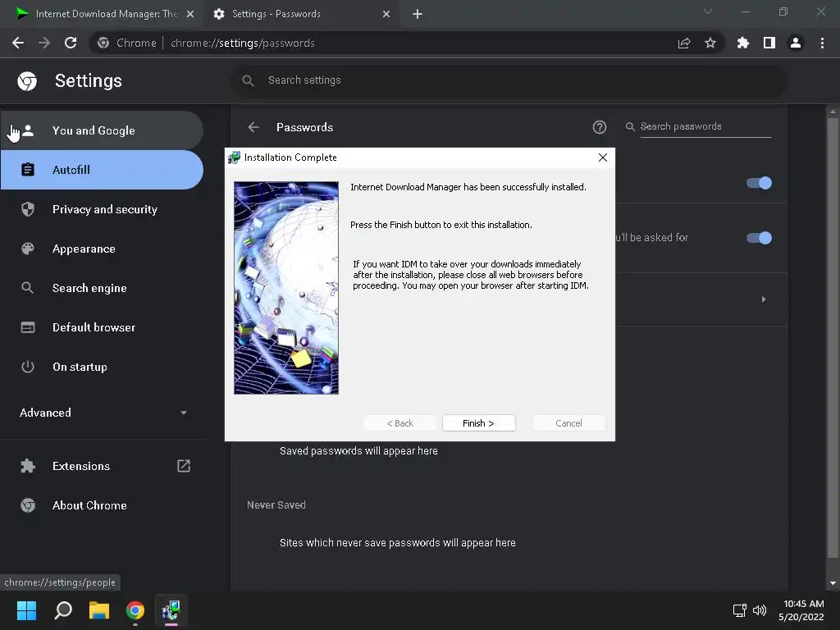The height and width of the screenshot is (630, 840).
Task: Open You and Google settings
Action: [102, 130]
